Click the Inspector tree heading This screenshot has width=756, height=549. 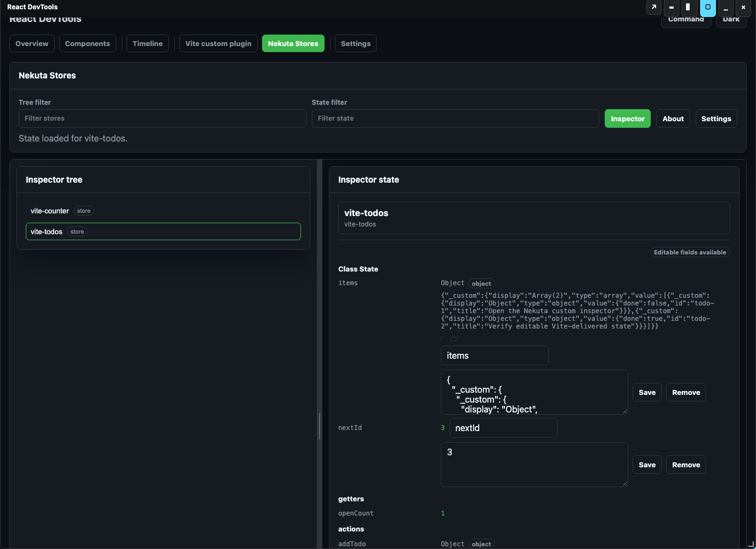click(x=54, y=179)
